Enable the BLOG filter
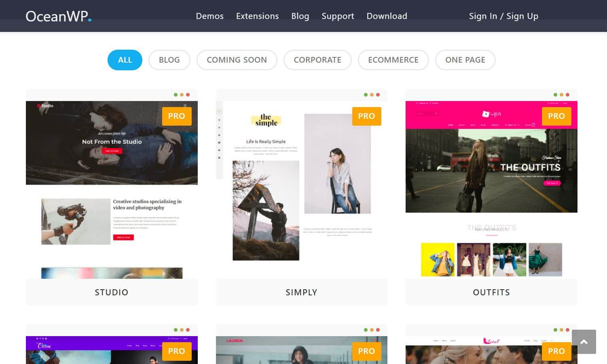The width and height of the screenshot is (607, 364). point(169,60)
